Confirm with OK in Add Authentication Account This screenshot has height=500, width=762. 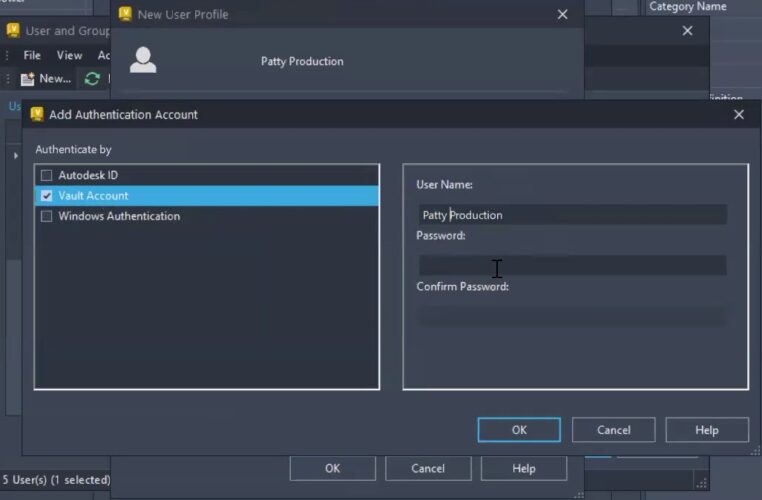click(519, 430)
